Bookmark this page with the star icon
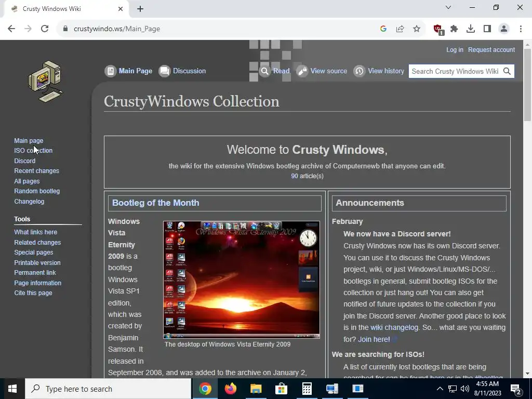This screenshot has width=532, height=399. tap(417, 29)
